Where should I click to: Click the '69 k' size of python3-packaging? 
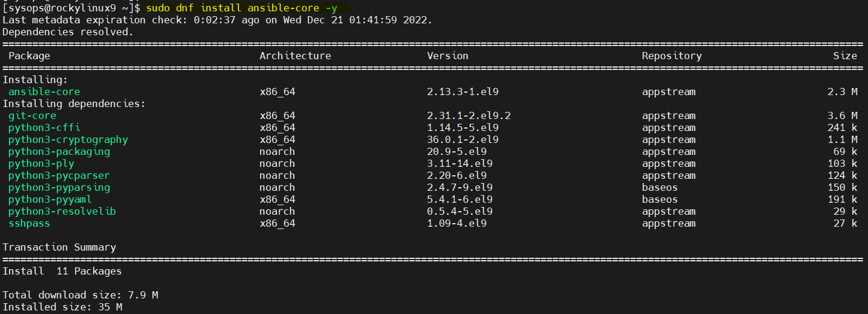click(845, 151)
